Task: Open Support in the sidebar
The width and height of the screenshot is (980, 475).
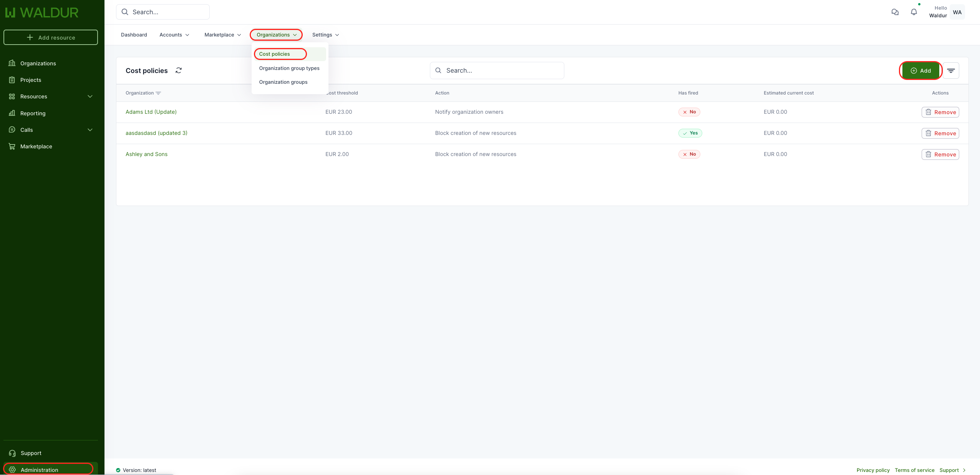Action: 31,453
